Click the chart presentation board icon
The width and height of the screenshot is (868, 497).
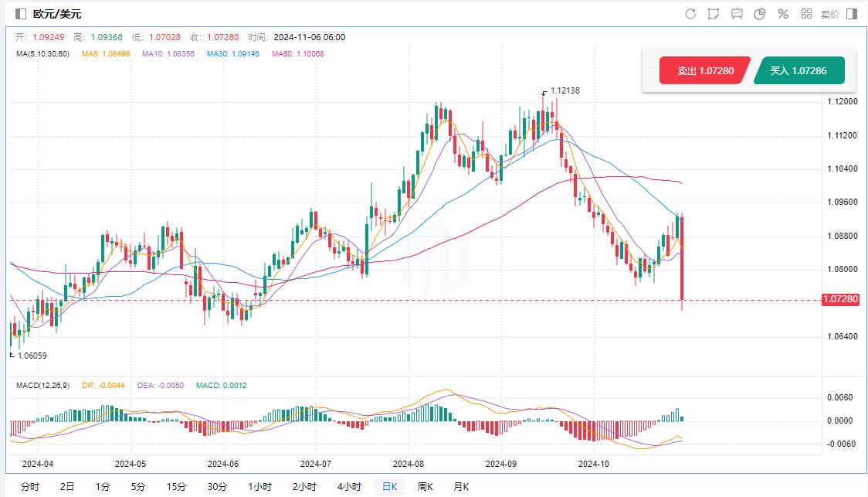click(737, 14)
